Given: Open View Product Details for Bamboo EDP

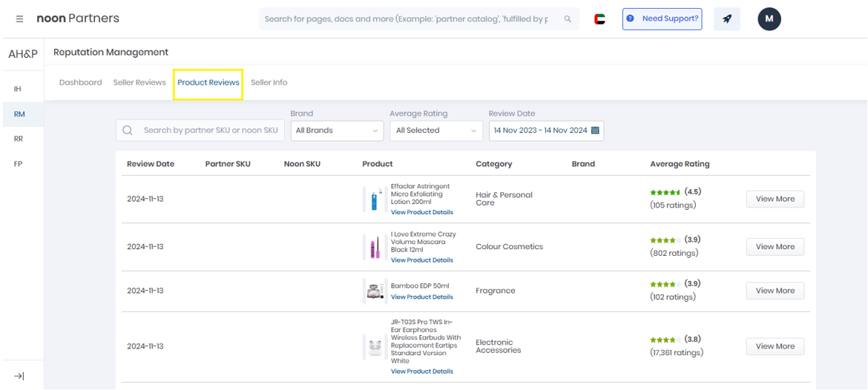Looking at the screenshot, I should coord(422,297).
